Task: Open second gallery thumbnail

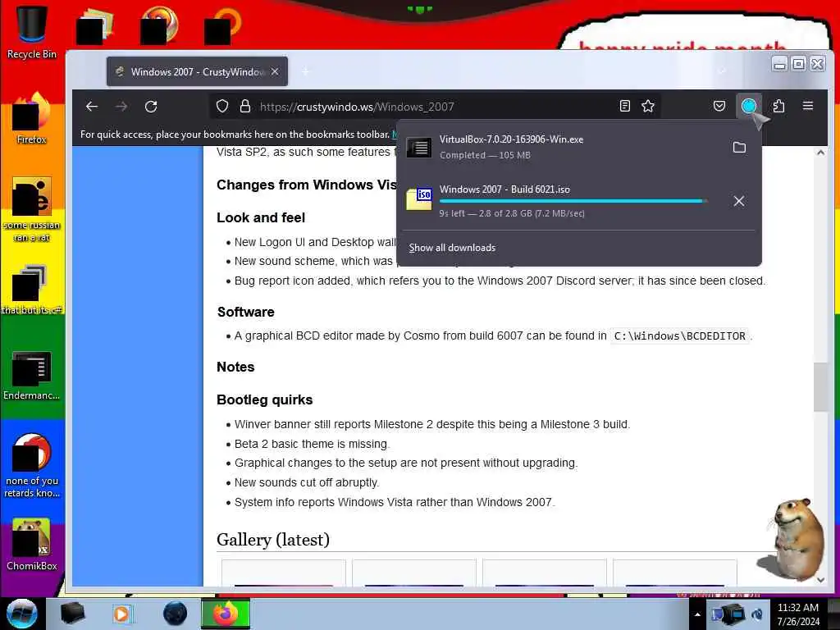Action: pos(414,573)
